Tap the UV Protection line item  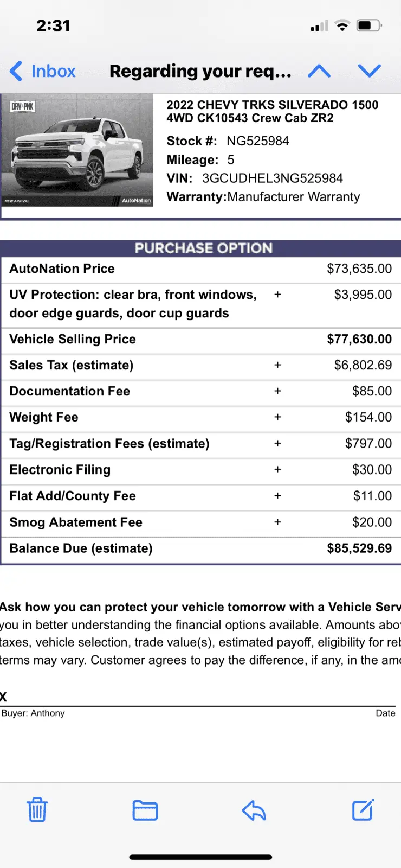pos(200,304)
